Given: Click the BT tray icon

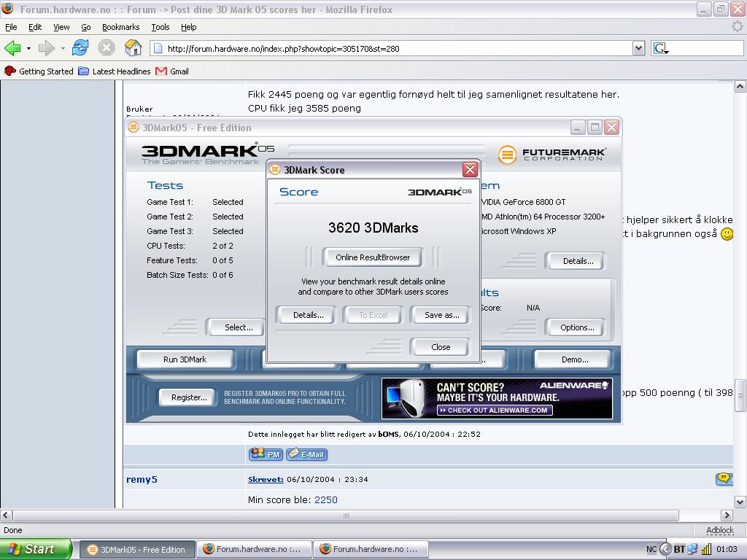Looking at the screenshot, I should [679, 550].
